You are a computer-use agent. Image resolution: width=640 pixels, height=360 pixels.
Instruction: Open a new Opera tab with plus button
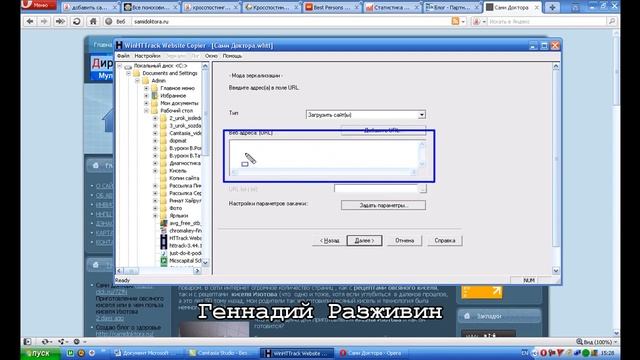click(552, 7)
